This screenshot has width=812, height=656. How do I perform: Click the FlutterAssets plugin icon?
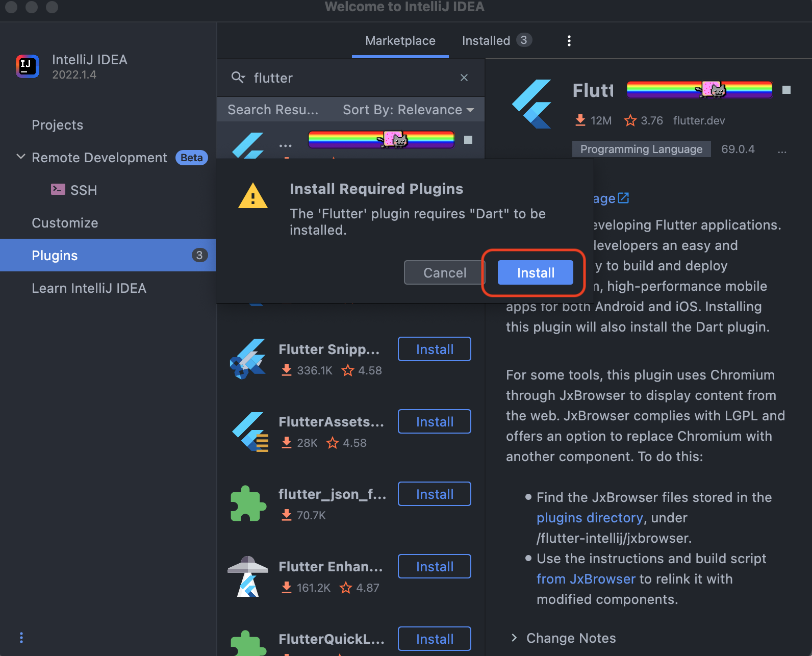click(x=250, y=432)
